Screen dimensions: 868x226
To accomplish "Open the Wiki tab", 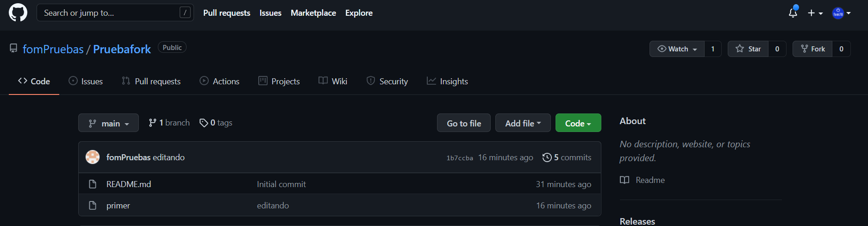I will [x=333, y=81].
